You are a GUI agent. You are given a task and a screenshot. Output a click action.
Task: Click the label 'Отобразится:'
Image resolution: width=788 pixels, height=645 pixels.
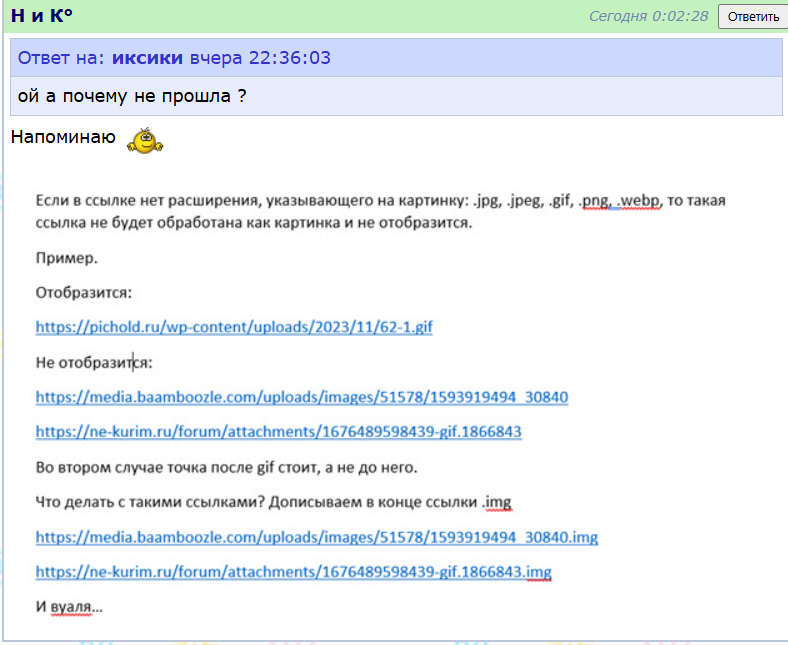tap(84, 293)
